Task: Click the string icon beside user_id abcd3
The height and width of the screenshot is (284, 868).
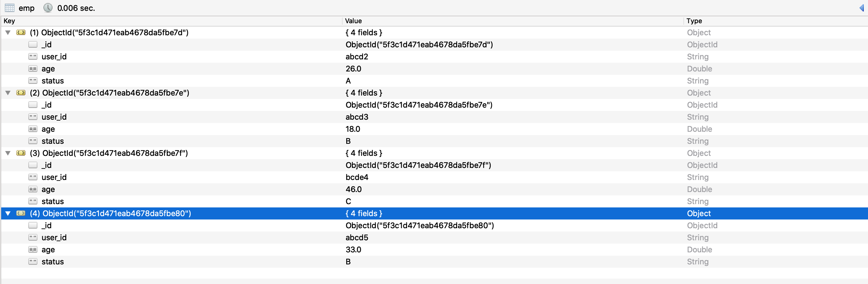Action: pyautogui.click(x=33, y=117)
